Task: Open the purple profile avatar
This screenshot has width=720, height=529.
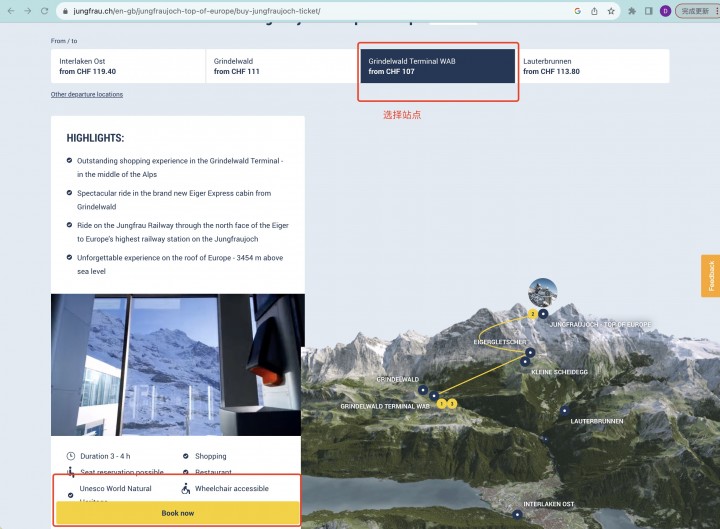Action: pos(665,11)
